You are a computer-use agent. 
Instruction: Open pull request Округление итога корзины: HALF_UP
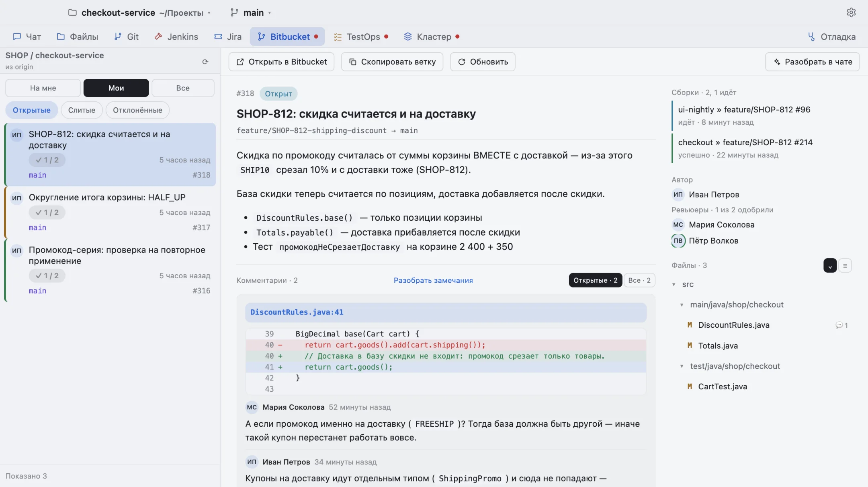tap(111, 212)
